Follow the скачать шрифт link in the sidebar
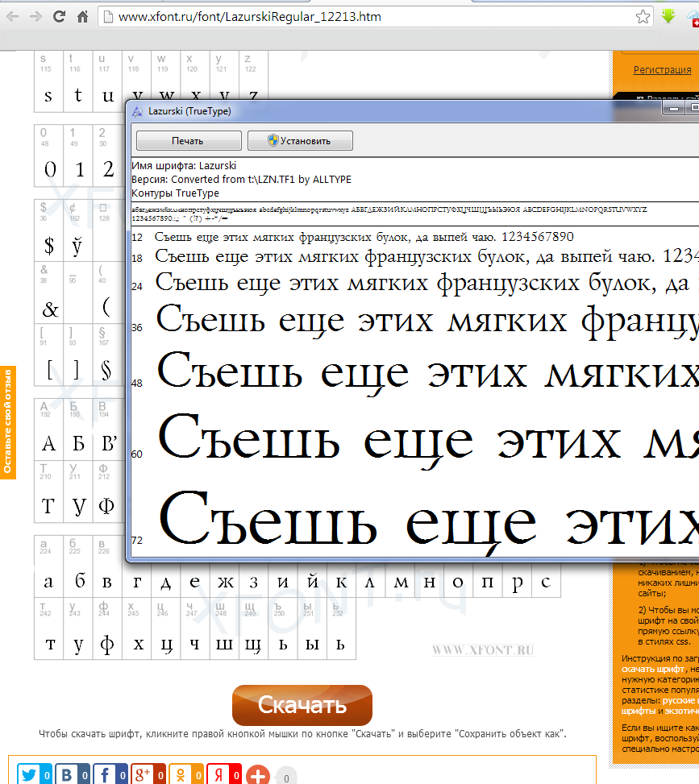The height and width of the screenshot is (784, 699). coord(652,669)
